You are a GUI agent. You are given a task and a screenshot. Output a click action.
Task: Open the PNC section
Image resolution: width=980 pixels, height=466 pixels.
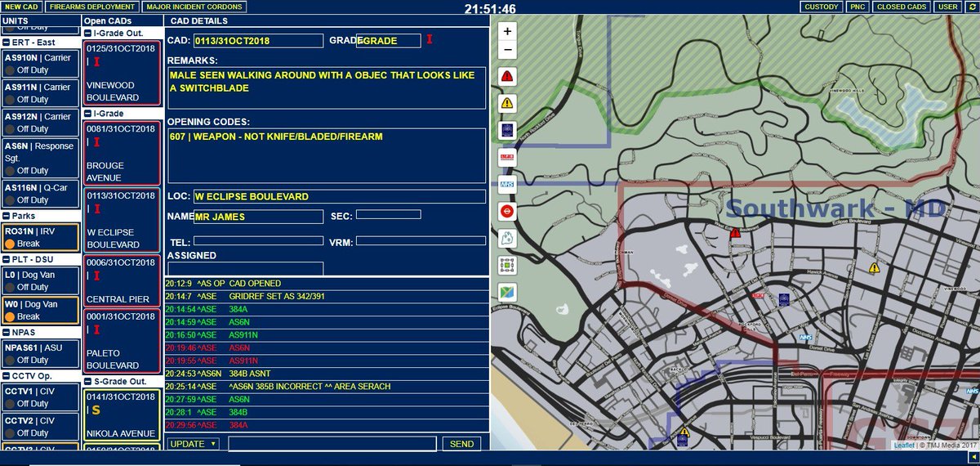tap(857, 7)
